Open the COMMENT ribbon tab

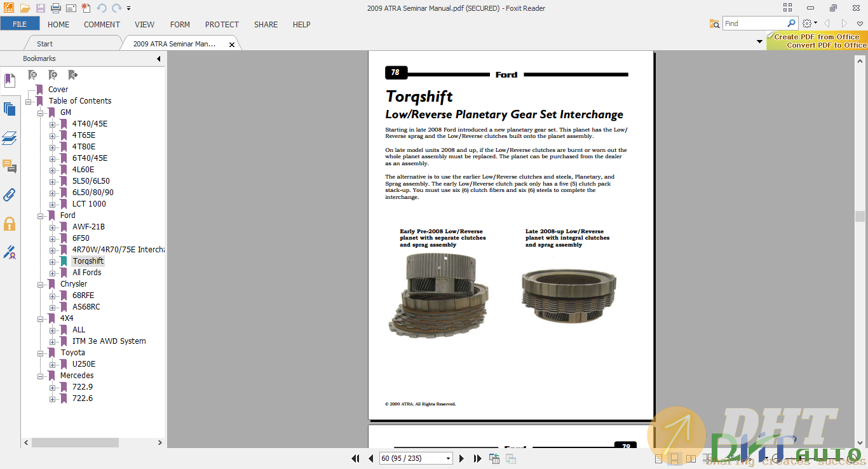pyautogui.click(x=102, y=24)
